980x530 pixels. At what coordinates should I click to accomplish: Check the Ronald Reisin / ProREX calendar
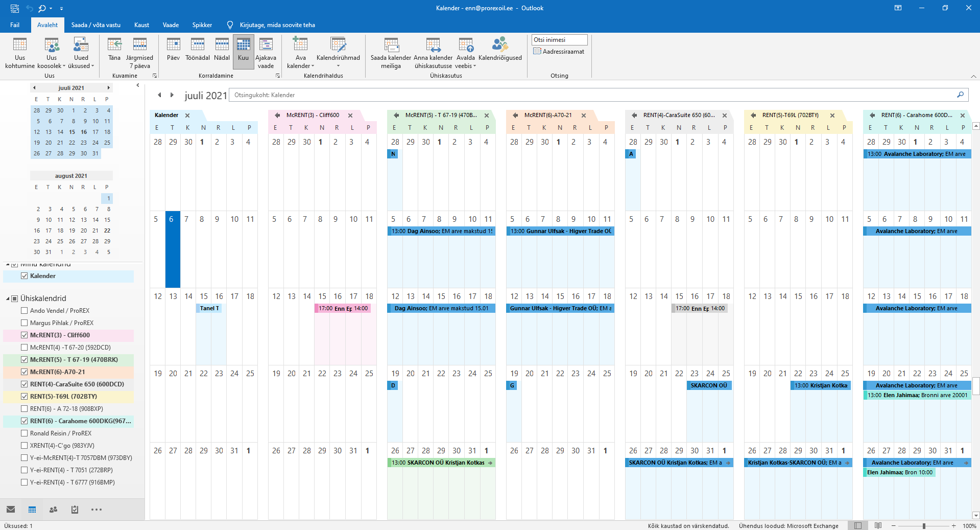click(x=24, y=433)
